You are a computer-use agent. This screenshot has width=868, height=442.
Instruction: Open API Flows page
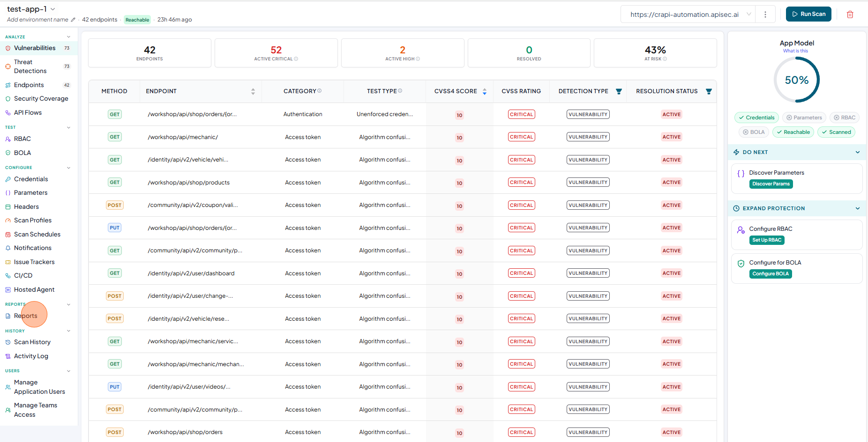(38, 112)
